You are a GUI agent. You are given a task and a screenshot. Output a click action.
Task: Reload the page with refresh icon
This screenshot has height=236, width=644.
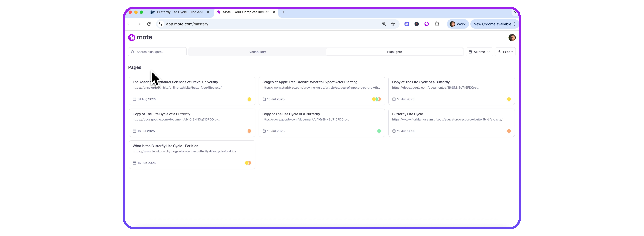pos(149,24)
